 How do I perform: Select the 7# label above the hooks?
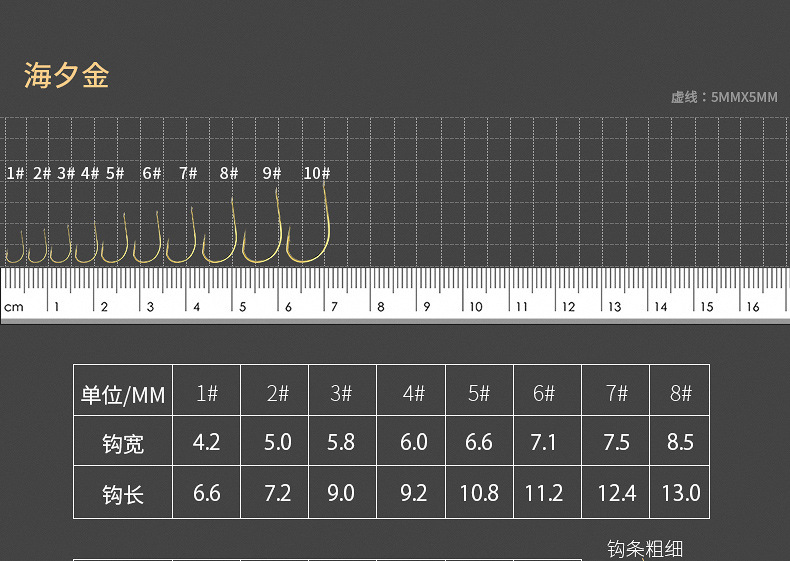point(188,173)
